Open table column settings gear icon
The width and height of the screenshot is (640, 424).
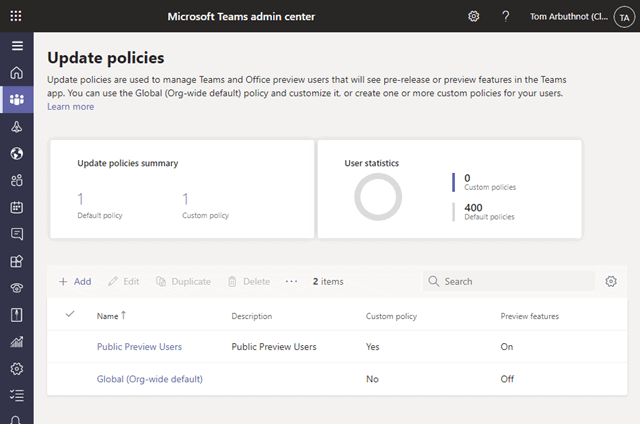point(611,281)
